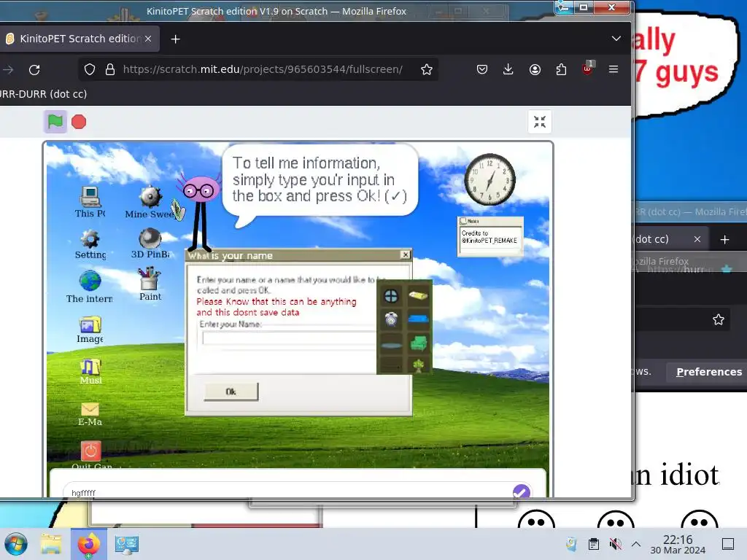Open the clock showing 22:16
This screenshot has height=560, width=747.
point(678,544)
